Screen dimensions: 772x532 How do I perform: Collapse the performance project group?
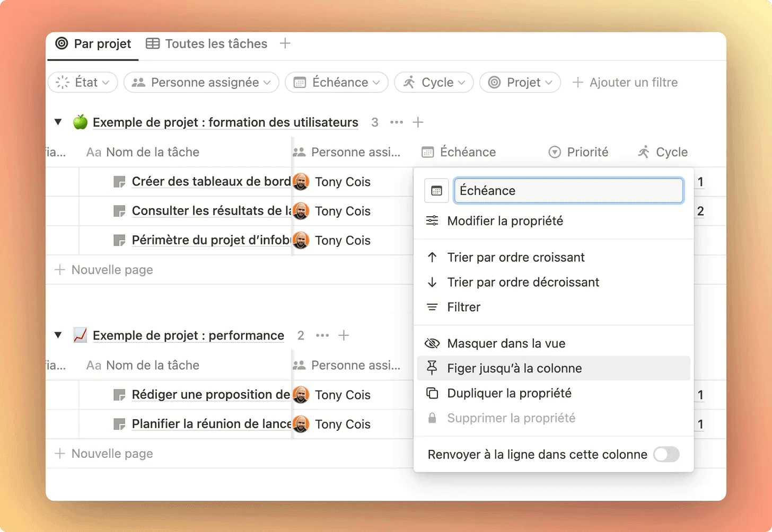click(58, 335)
